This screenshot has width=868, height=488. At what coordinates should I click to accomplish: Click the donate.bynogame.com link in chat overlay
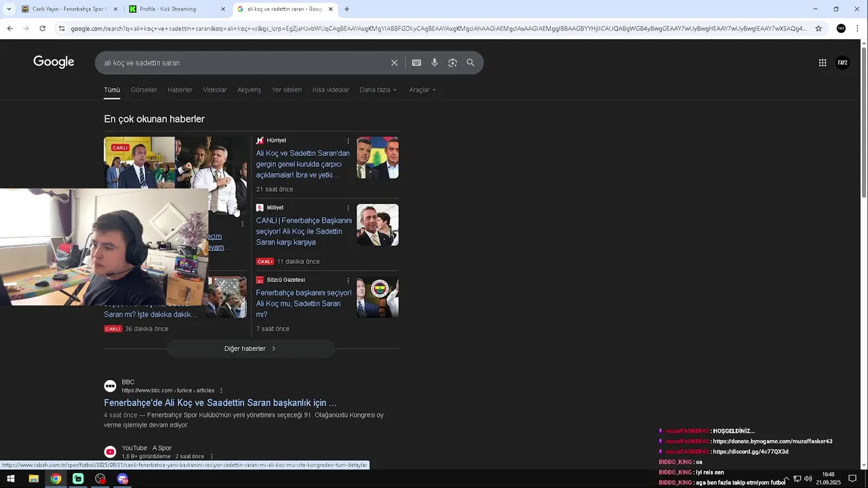tap(772, 441)
